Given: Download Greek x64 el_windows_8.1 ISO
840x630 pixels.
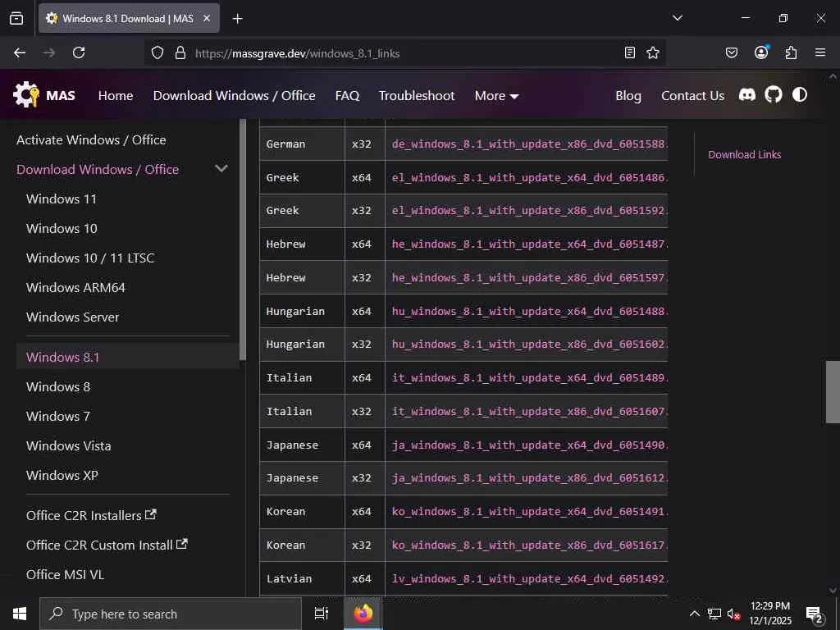Looking at the screenshot, I should point(529,177).
